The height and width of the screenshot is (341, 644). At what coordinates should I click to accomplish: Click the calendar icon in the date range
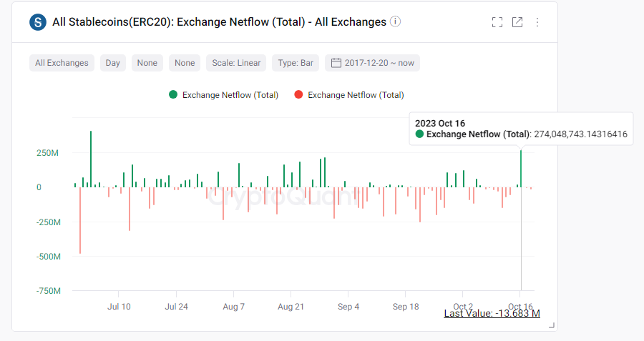(x=336, y=63)
